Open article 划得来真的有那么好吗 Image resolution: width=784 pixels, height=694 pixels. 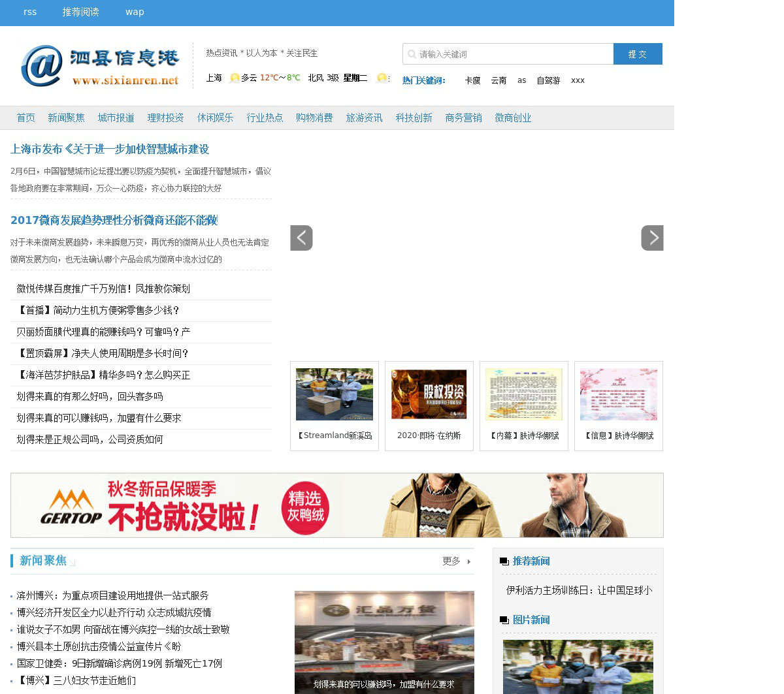[x=90, y=396]
